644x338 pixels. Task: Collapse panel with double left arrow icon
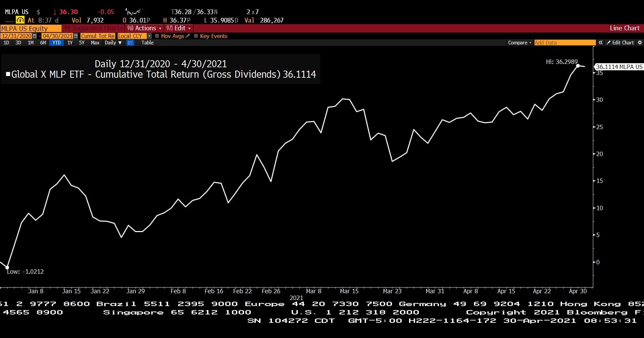(600, 43)
